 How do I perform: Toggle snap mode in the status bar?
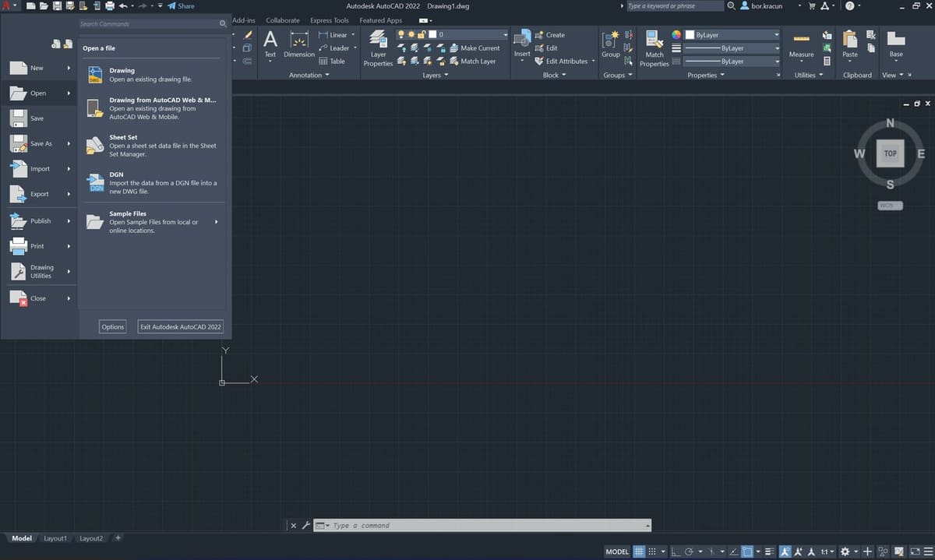tap(652, 551)
